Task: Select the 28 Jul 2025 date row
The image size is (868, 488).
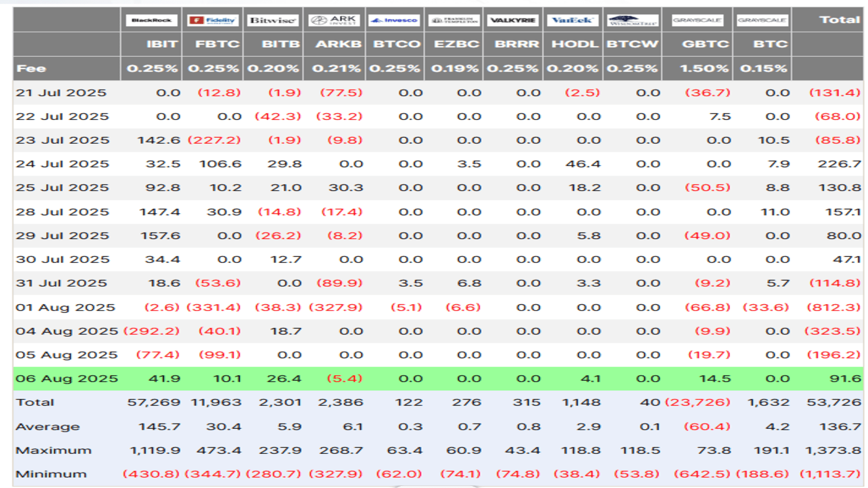Action: click(62, 212)
